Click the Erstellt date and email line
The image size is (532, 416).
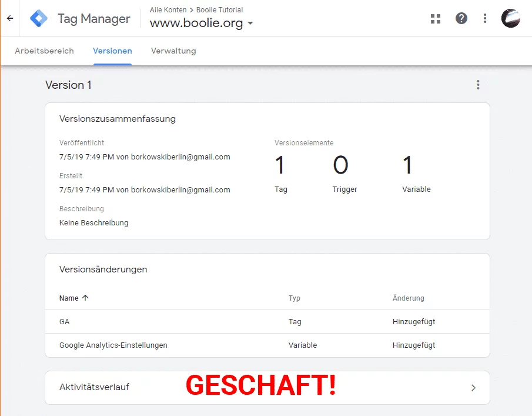click(145, 190)
